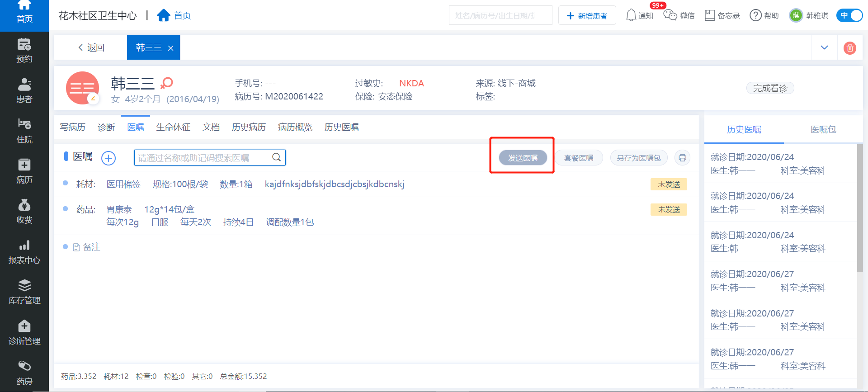Viewport: 868px width, 392px height.
Task: Click the 另存为医嘱包 button
Action: (639, 158)
